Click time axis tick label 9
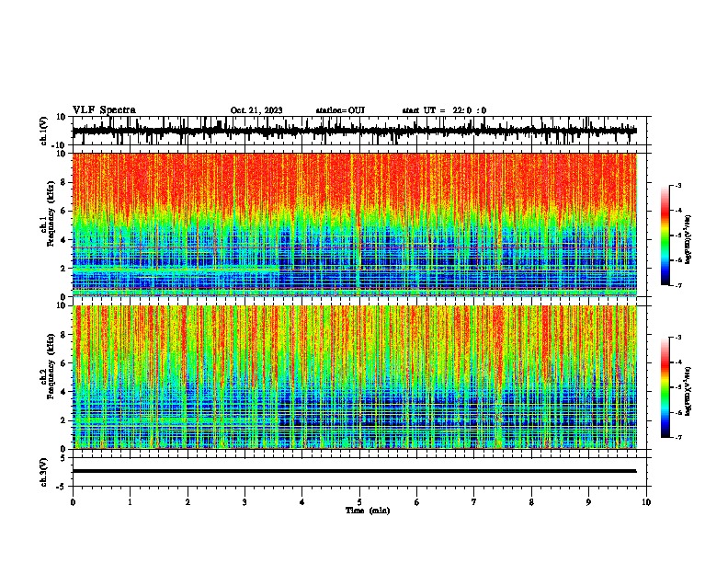The image size is (728, 563). (588, 502)
